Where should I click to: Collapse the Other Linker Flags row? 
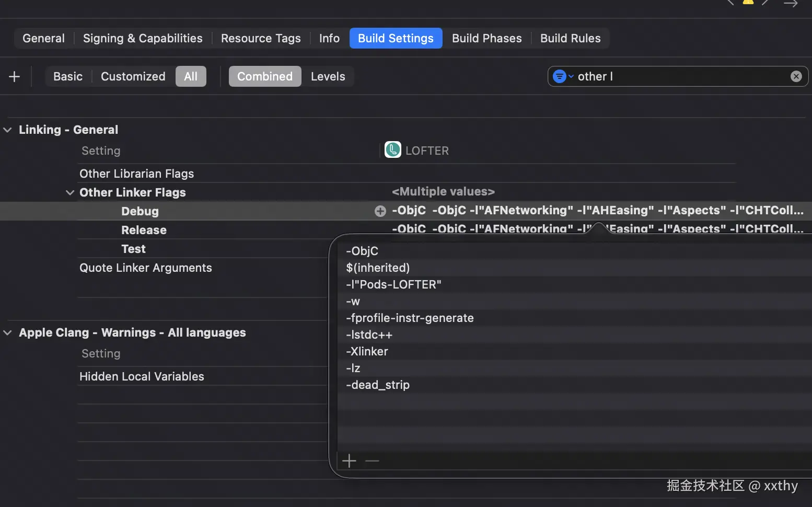click(x=70, y=192)
